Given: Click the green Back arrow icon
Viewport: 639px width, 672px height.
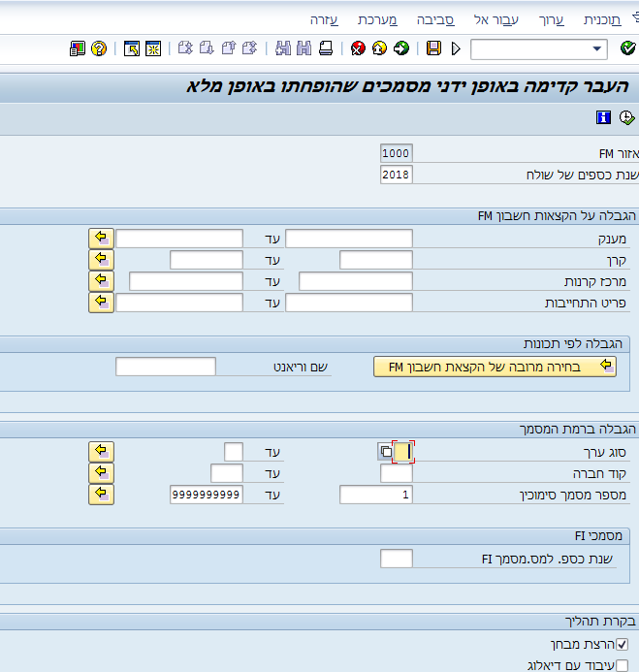Looking at the screenshot, I should tap(401, 48).
